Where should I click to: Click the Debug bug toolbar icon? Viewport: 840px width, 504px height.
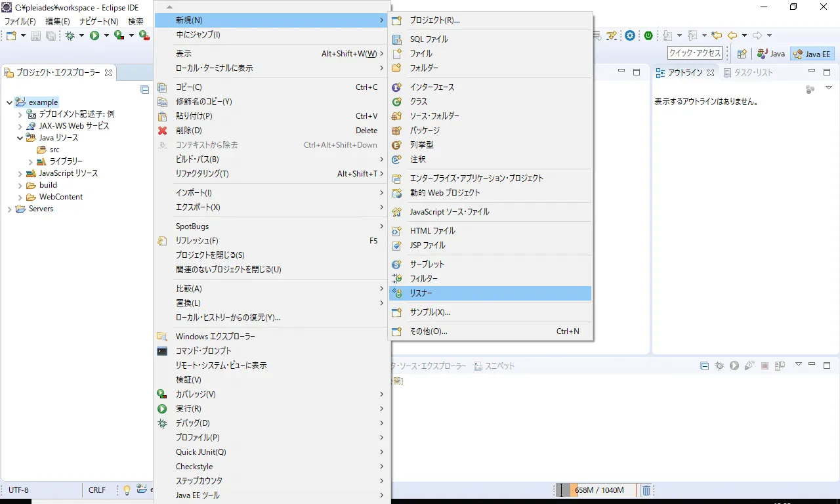coord(70,35)
